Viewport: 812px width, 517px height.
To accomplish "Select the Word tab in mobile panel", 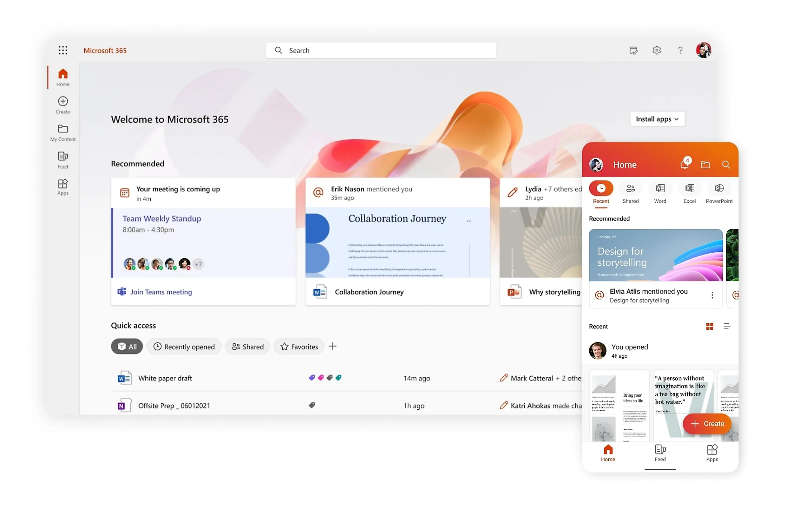I will tap(660, 193).
